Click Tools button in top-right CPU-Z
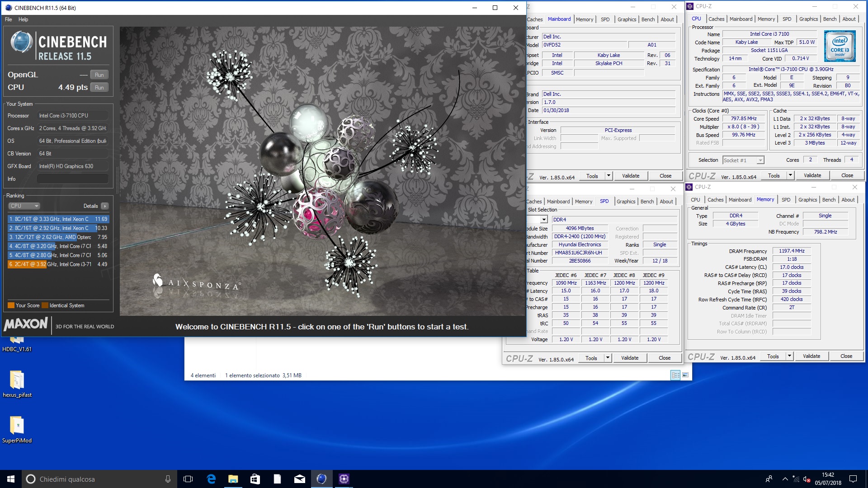 [774, 176]
